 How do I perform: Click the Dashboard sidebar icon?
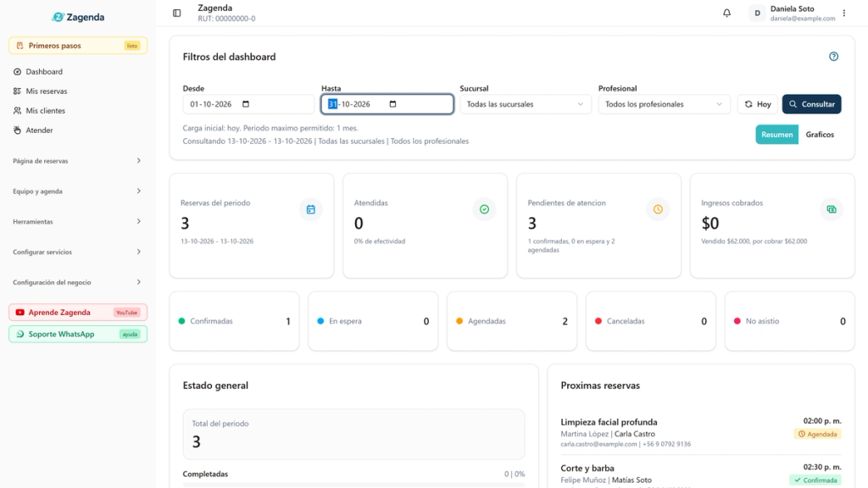click(x=17, y=72)
